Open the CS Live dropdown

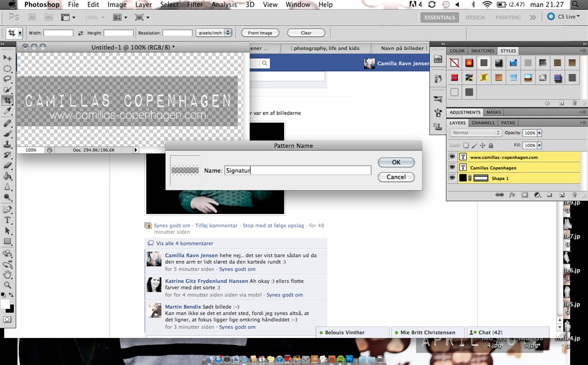[563, 17]
